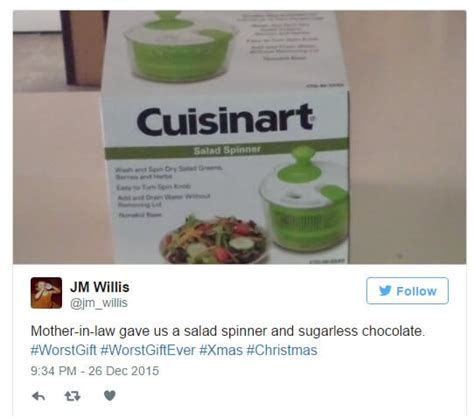The height and width of the screenshot is (418, 474).
Task: Retweet this tweet using the retweet icon
Action: 72,396
